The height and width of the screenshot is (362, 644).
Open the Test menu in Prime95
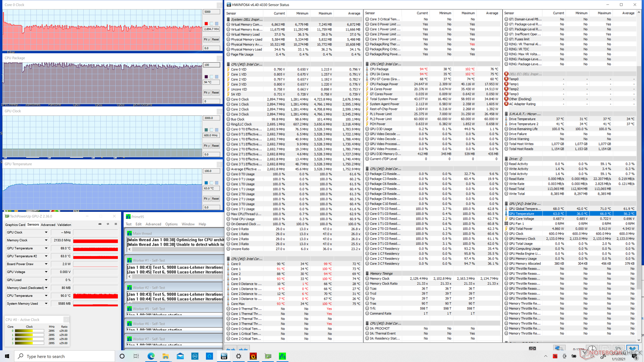129,224
